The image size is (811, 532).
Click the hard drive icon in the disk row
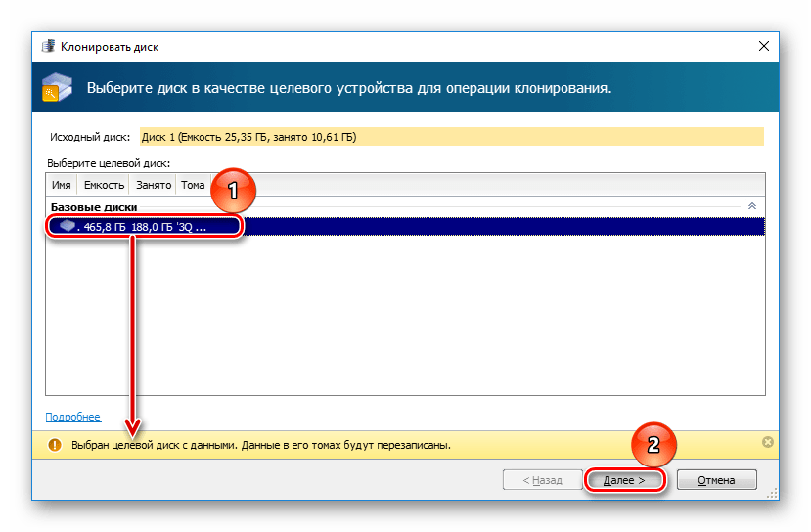[67, 226]
